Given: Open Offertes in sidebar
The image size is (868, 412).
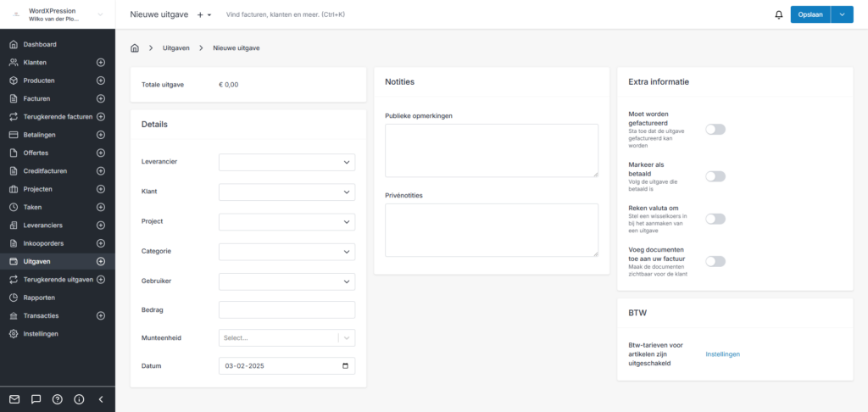Looking at the screenshot, I should click(36, 153).
